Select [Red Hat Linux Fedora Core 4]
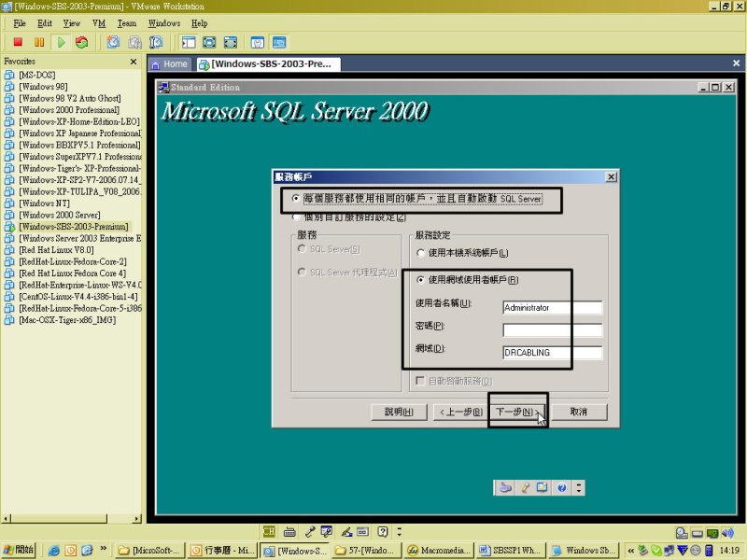The image size is (747, 560). [x=73, y=273]
